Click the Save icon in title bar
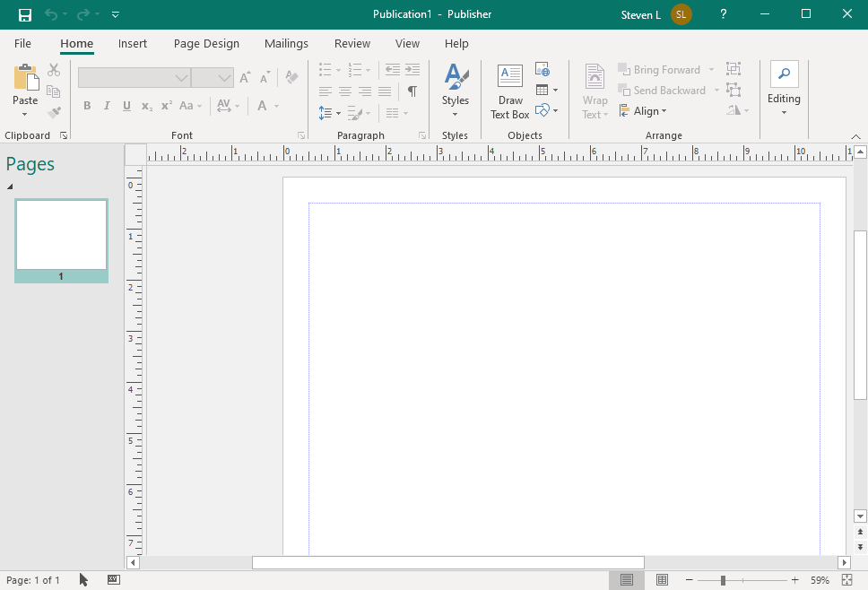 click(x=25, y=14)
